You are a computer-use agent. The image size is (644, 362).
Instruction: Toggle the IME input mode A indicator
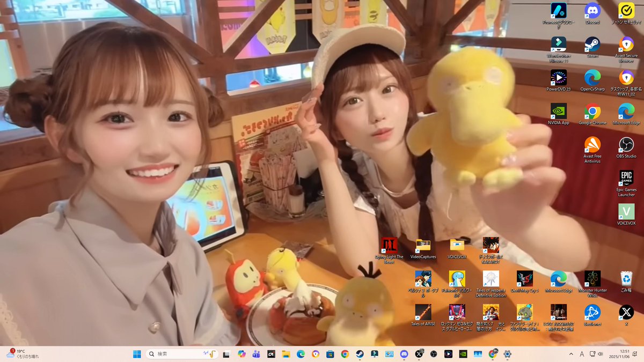[582, 354]
